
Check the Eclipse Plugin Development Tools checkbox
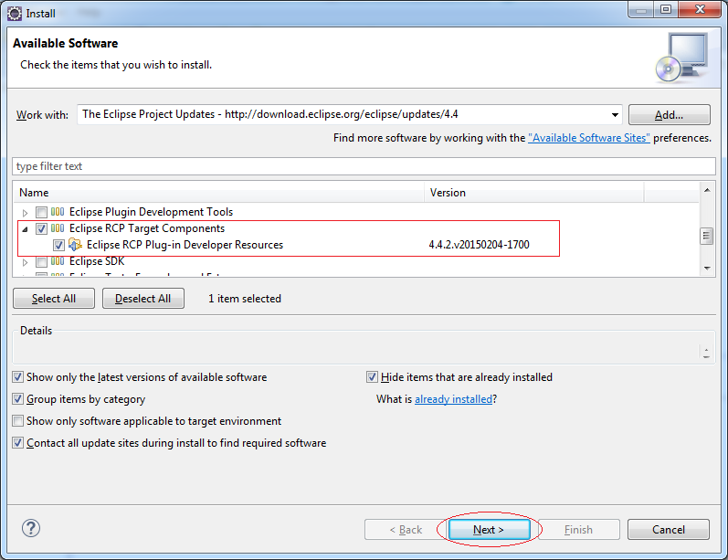click(41, 213)
